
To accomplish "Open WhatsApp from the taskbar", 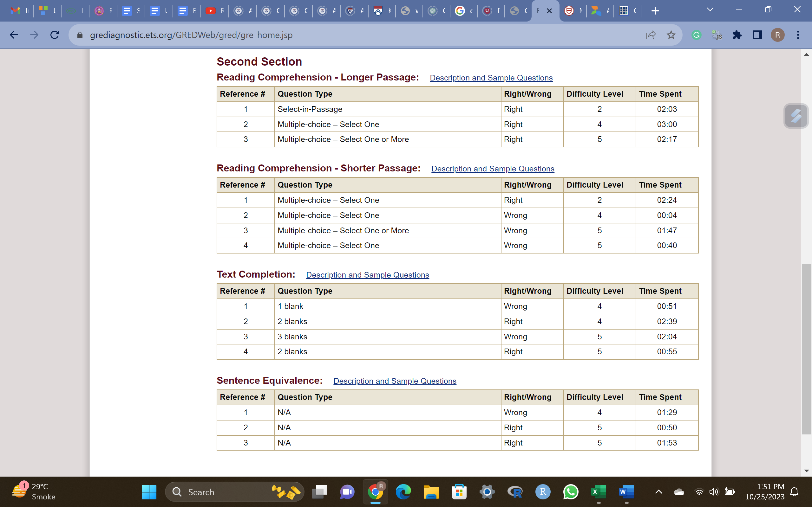I will [570, 492].
